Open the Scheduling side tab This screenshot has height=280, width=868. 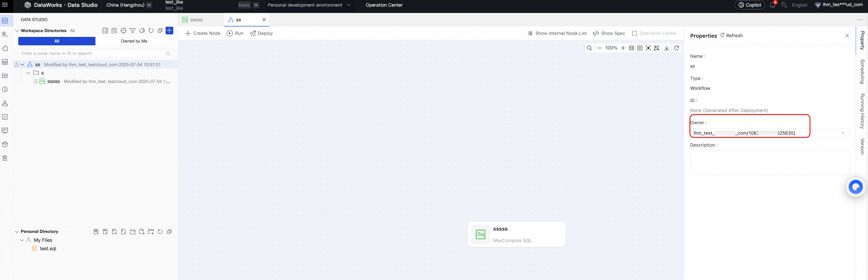coord(862,72)
